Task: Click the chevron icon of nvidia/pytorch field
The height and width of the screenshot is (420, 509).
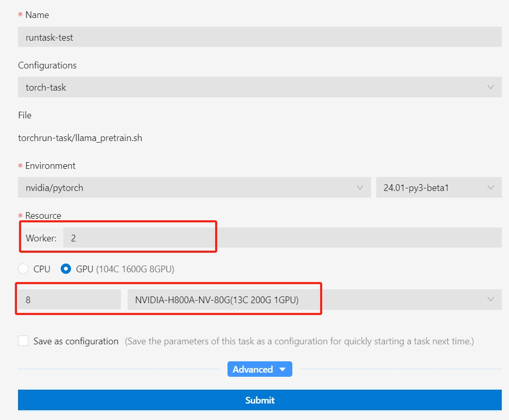Action: (x=360, y=188)
